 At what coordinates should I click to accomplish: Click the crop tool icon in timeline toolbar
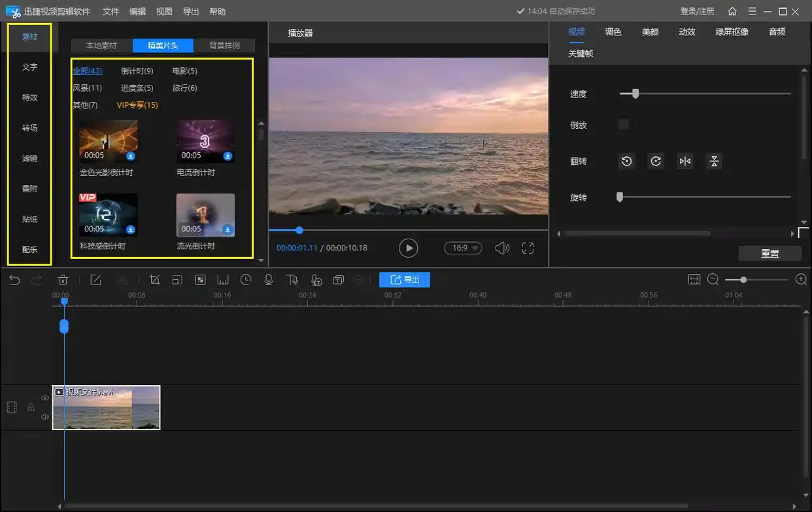pyautogui.click(x=155, y=280)
